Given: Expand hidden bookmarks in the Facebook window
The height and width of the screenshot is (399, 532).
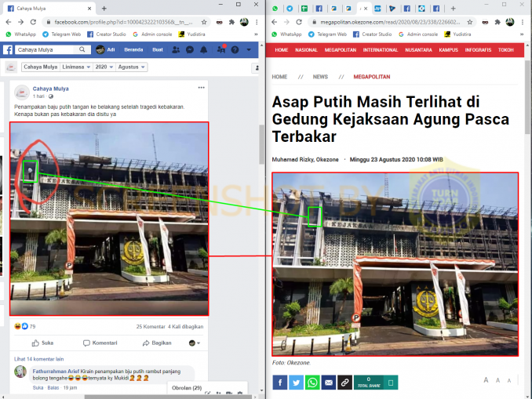Looking at the screenshot, I should (x=256, y=34).
